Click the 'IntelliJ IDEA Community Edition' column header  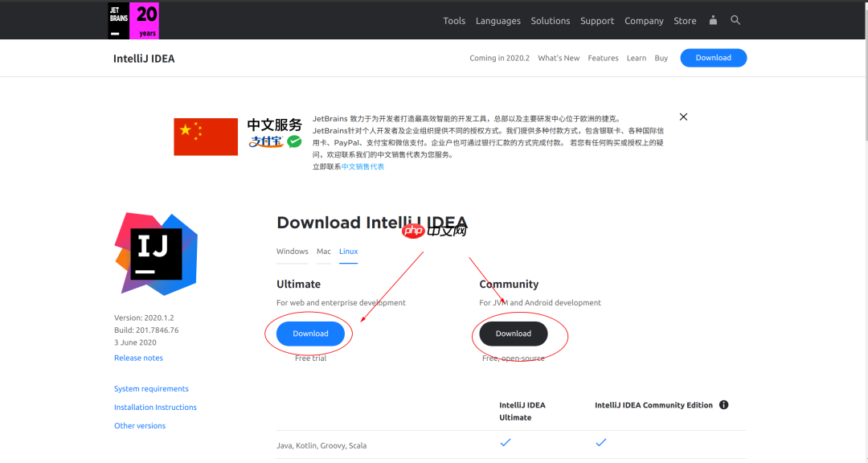coord(653,405)
